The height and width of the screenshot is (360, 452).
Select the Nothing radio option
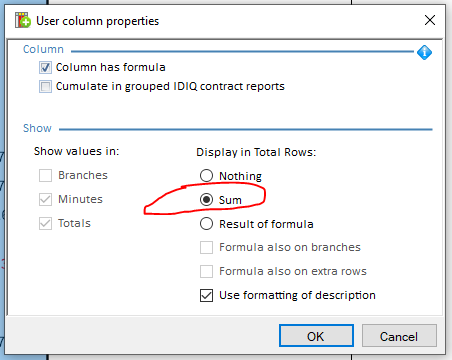coord(206,176)
